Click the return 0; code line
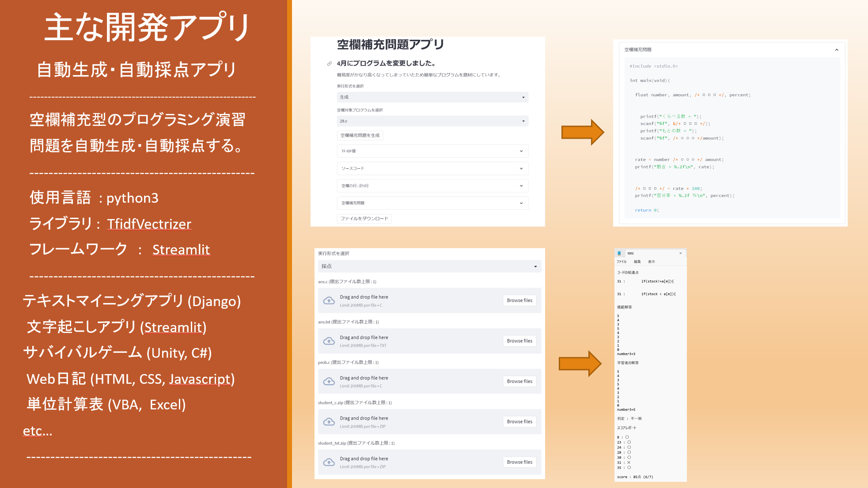This screenshot has height=488, width=868. pos(647,210)
